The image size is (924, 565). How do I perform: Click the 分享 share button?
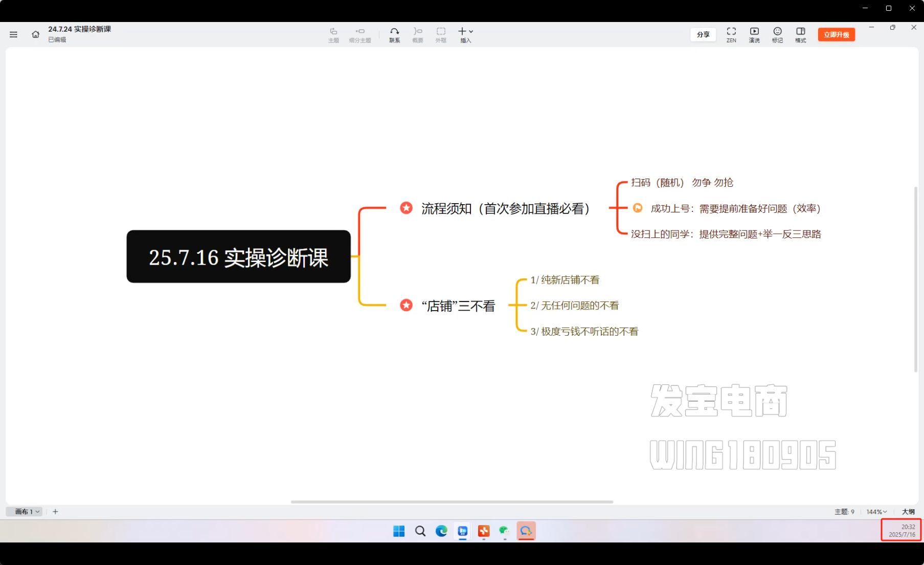[x=703, y=35]
